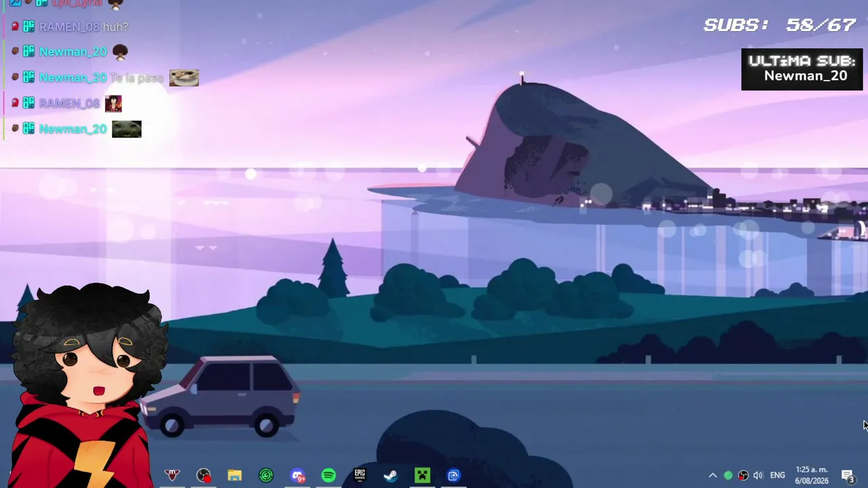Open the clock showing 1:25 a. m.

click(812, 475)
